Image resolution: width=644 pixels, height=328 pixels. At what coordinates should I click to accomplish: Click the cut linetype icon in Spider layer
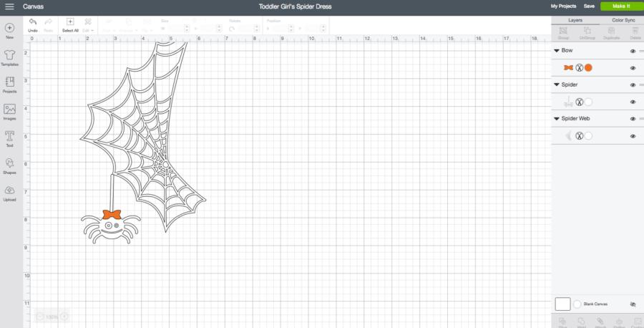coord(579,102)
